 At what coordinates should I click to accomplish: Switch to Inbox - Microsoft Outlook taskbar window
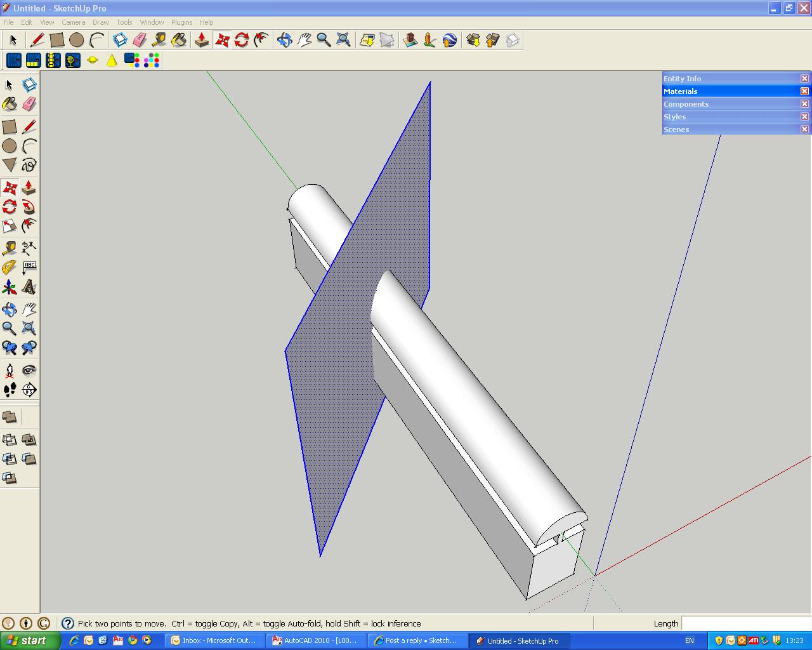coord(214,640)
